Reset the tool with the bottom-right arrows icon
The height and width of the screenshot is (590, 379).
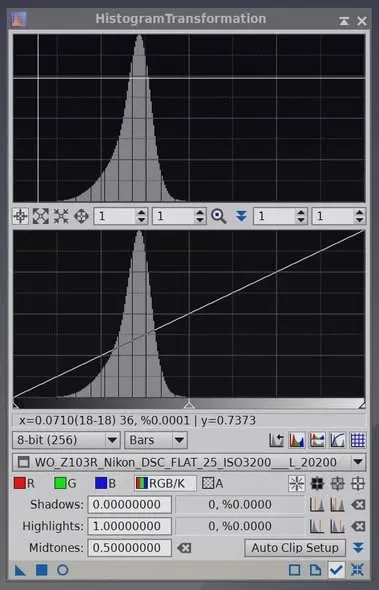click(x=357, y=570)
